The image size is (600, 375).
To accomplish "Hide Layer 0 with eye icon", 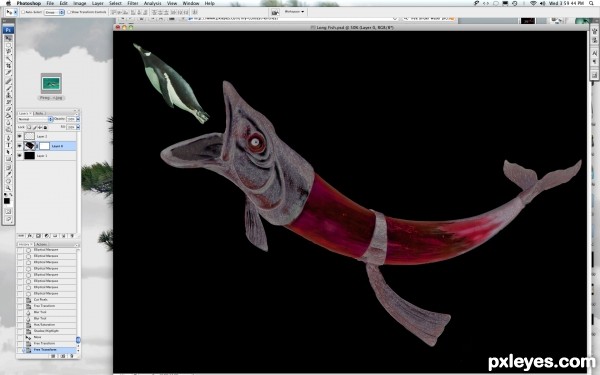I will pyautogui.click(x=20, y=146).
